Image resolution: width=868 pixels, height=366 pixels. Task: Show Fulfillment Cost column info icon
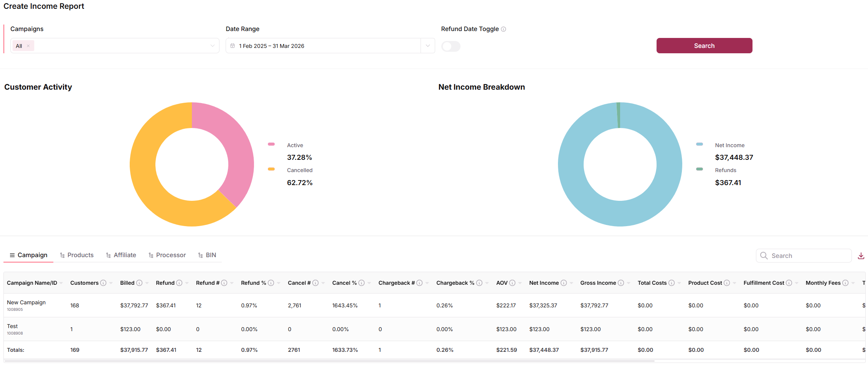789,283
